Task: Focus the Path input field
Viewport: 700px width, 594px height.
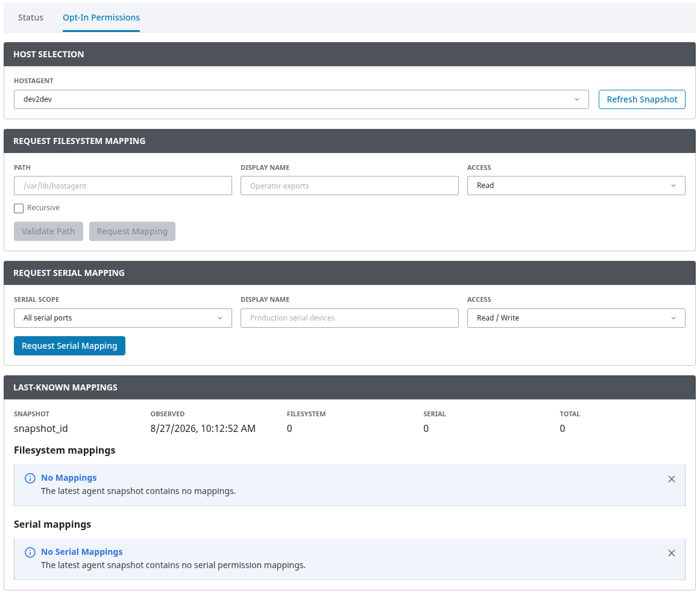Action: pos(123,186)
